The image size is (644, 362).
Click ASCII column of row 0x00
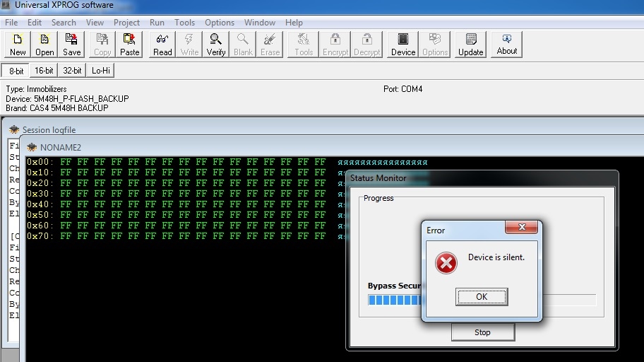(x=383, y=163)
